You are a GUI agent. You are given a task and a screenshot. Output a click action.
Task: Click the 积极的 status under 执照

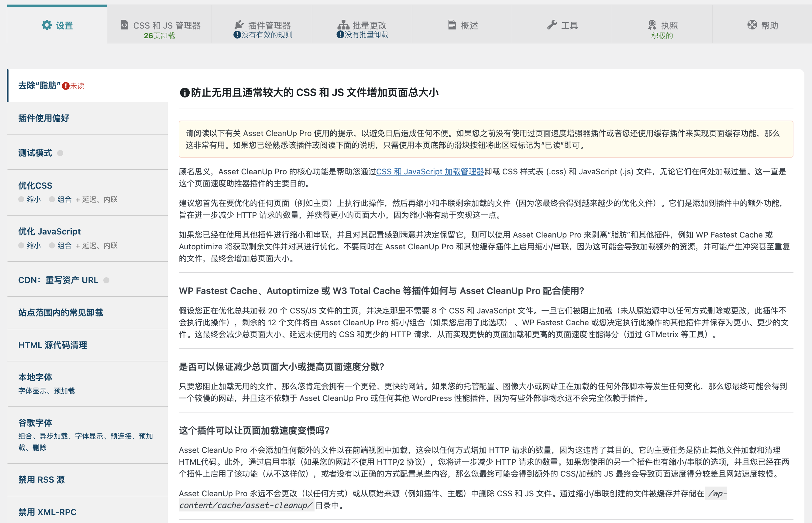pos(662,36)
